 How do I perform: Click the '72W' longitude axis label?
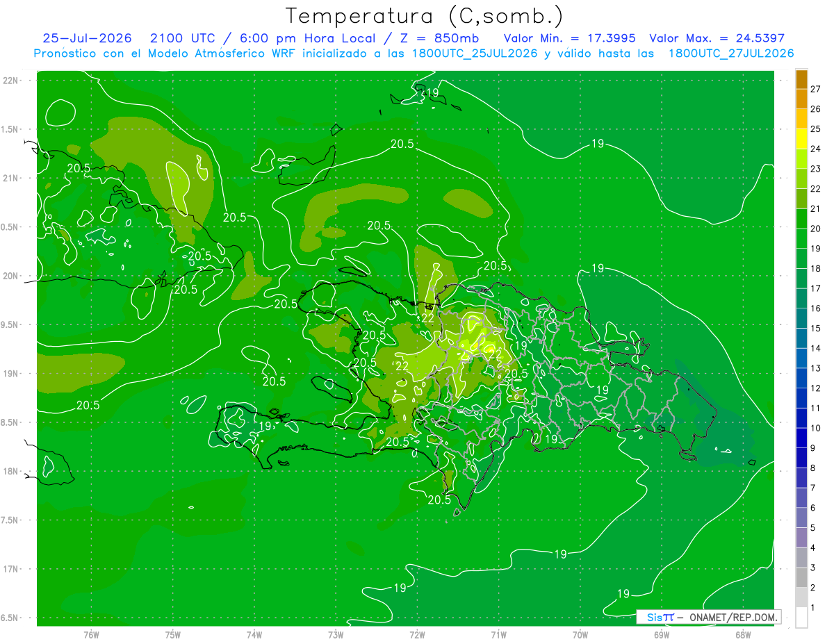[417, 635]
